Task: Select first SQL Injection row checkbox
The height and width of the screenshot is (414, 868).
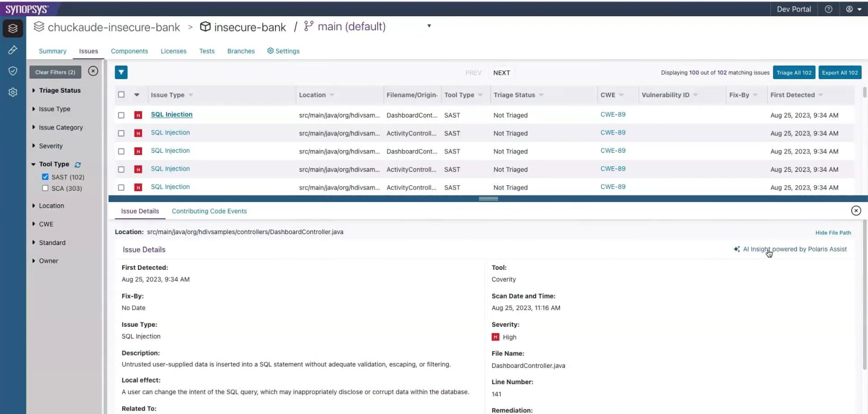Action: point(121,115)
